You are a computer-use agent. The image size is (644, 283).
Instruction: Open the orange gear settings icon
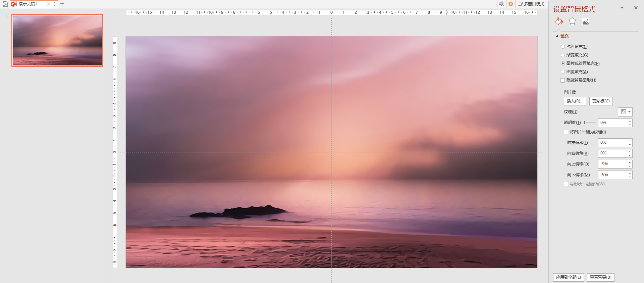click(x=511, y=4)
